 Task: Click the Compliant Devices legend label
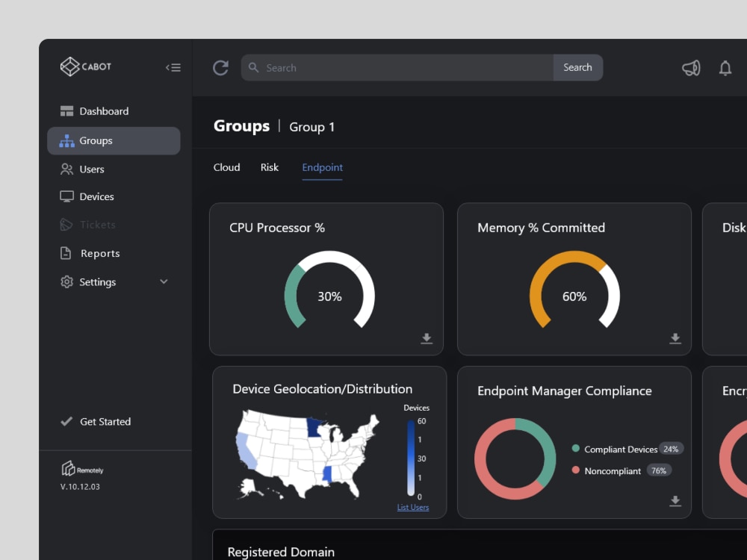[621, 449]
